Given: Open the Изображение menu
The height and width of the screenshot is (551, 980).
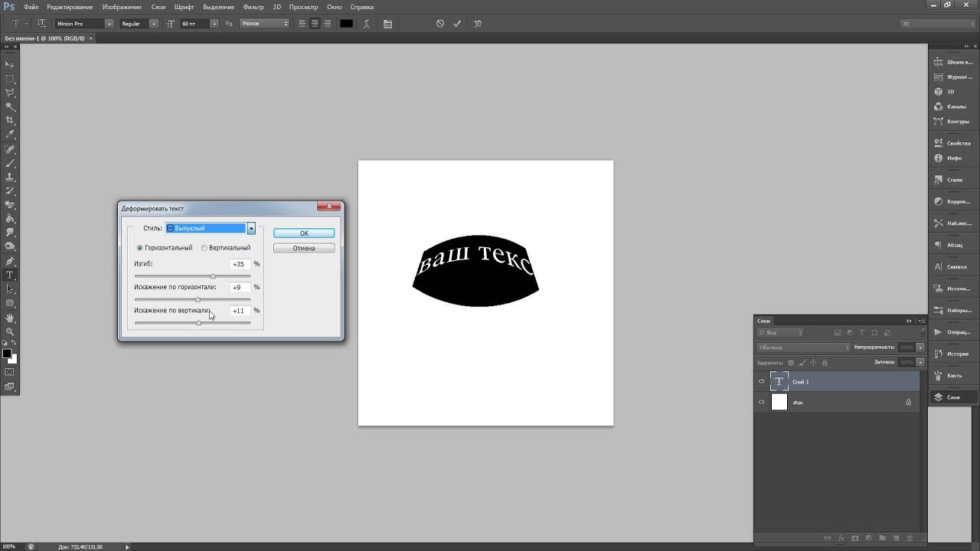Looking at the screenshot, I should click(122, 7).
